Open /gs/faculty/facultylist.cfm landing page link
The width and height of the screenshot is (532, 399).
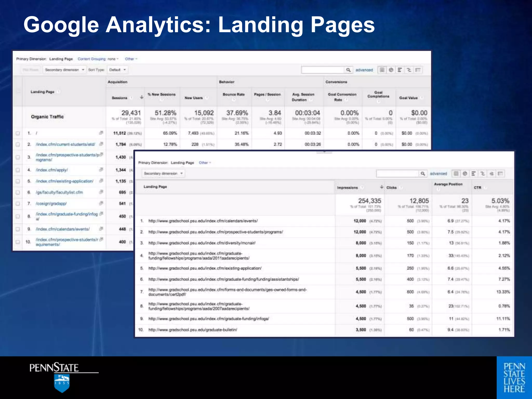point(59,192)
